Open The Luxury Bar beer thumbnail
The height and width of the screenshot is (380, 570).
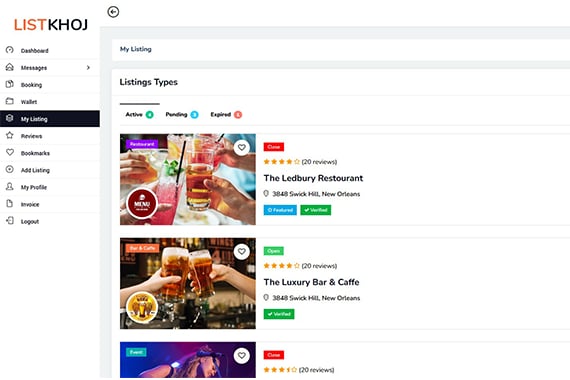(x=188, y=283)
